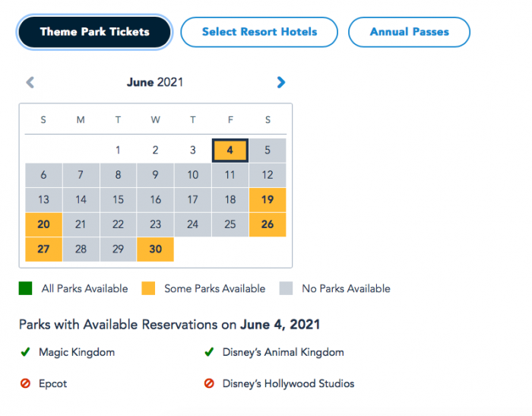This screenshot has width=532, height=416.
Task: Choose June 19 on the calendar
Action: [268, 200]
